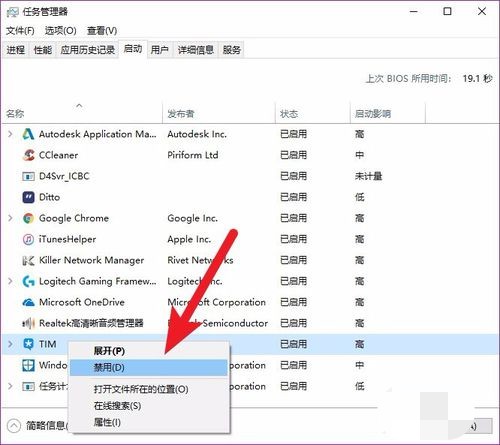Viewport: 500px width, 445px height.
Task: Select the 启动 tab
Action: [x=133, y=49]
